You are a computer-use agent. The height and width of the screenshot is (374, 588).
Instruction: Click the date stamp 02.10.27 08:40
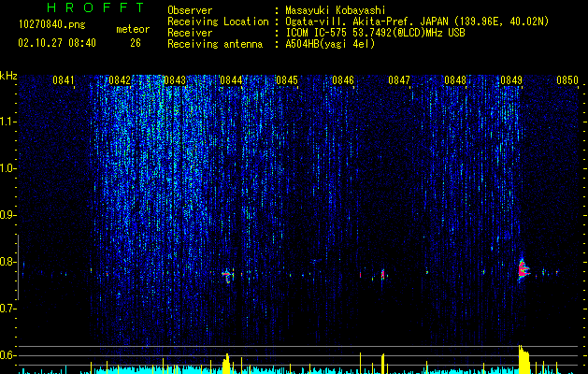coord(57,43)
